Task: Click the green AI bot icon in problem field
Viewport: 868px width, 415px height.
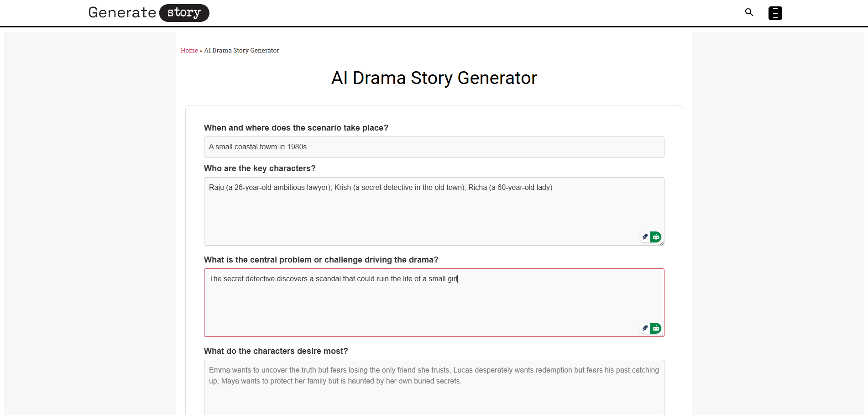Action: coord(656,328)
